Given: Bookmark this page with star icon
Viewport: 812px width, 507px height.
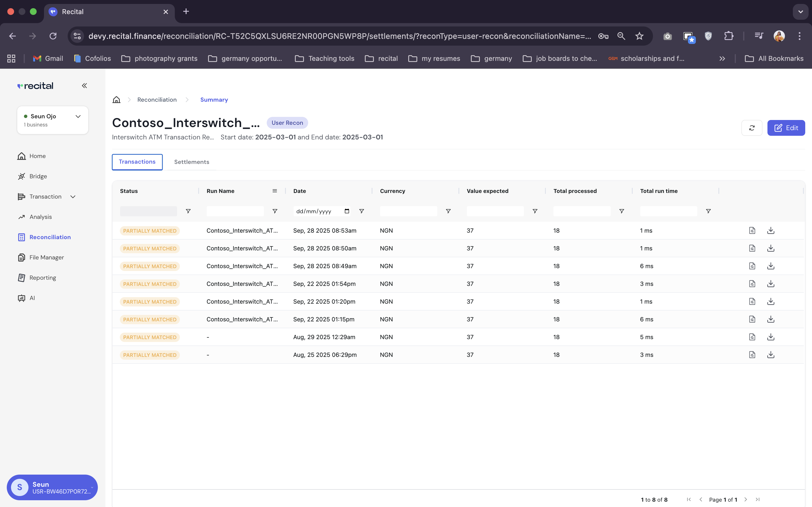Looking at the screenshot, I should point(639,36).
